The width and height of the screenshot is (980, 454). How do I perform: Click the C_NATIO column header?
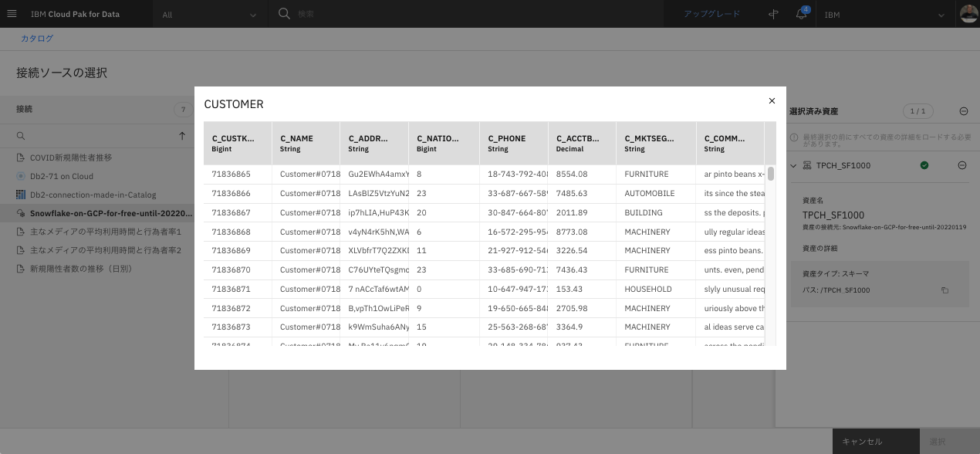[444, 144]
